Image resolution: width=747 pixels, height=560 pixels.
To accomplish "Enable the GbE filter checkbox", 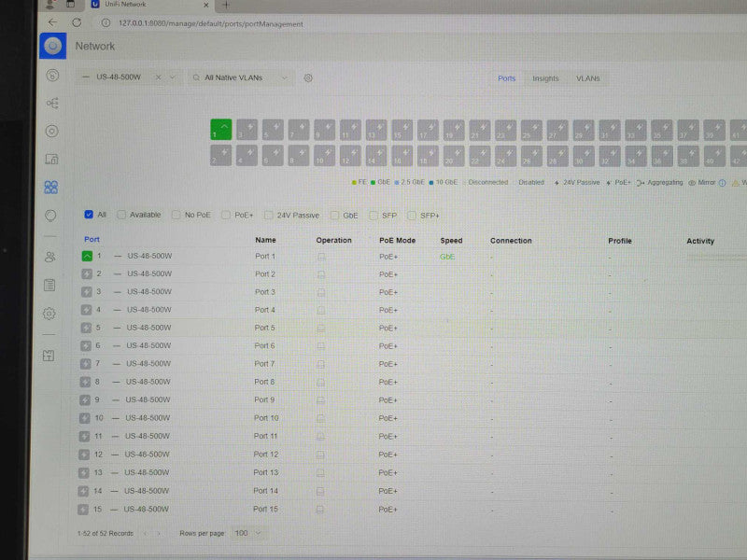I will click(334, 216).
